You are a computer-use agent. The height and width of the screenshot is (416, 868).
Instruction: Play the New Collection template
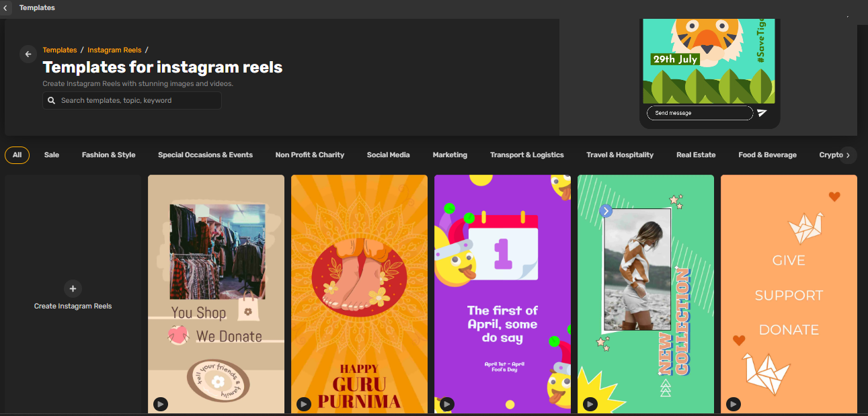pyautogui.click(x=590, y=404)
